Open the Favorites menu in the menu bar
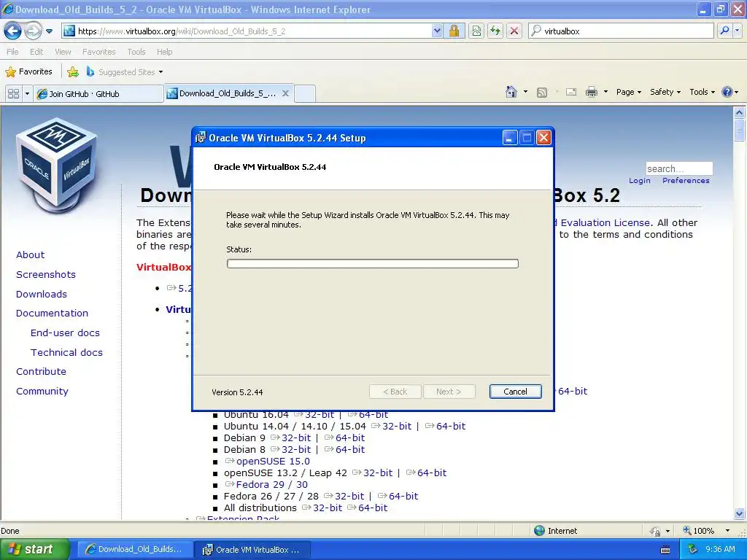747x560 pixels. pos(99,52)
